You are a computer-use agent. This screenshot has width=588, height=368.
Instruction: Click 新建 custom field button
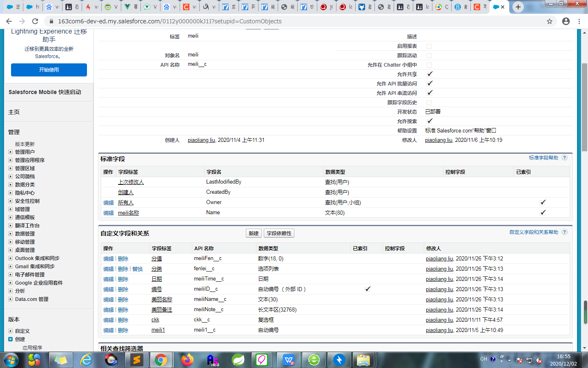tap(254, 233)
